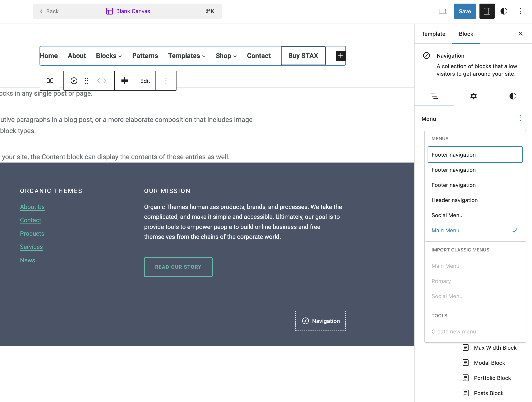
Task: Click the laptop device preview icon
Action: (x=443, y=11)
